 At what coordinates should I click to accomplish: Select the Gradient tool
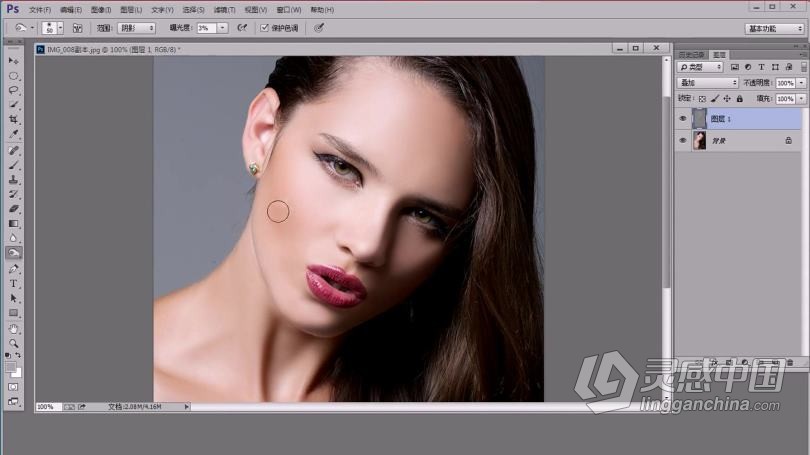tap(13, 224)
